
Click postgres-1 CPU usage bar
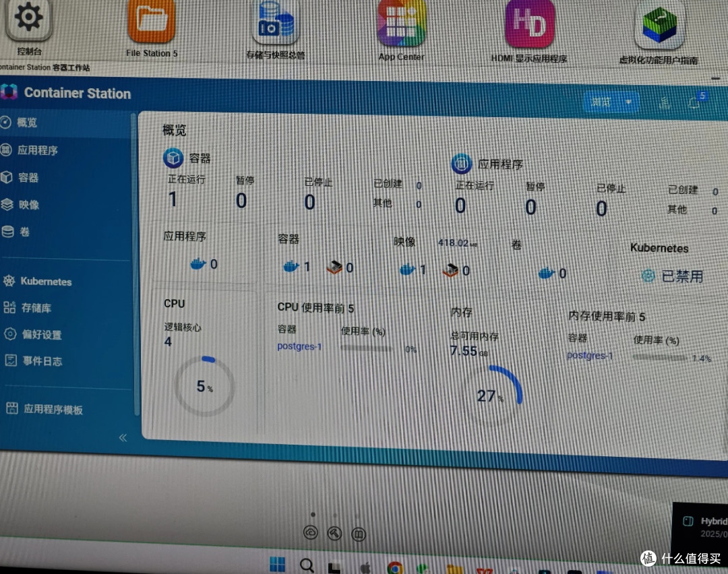point(366,348)
